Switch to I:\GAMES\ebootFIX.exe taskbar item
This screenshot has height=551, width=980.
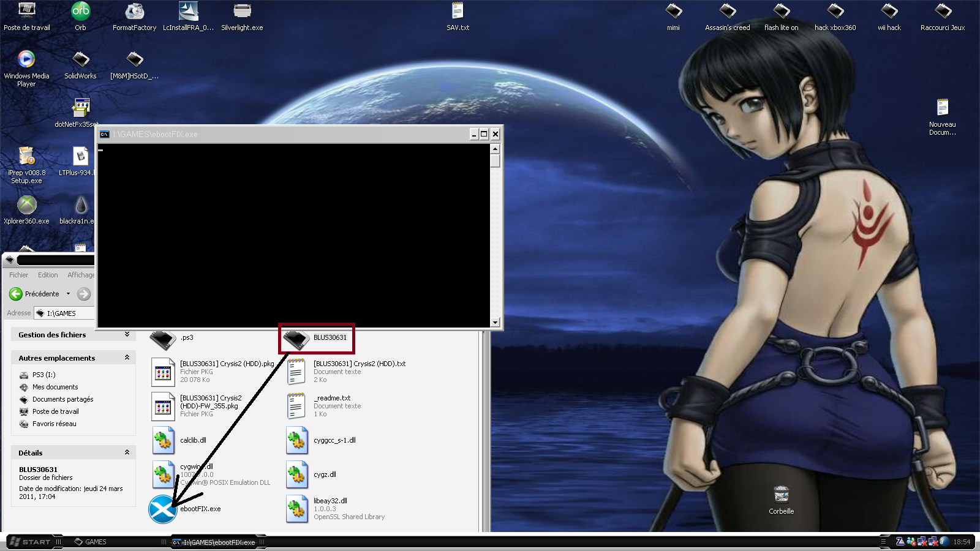click(214, 542)
